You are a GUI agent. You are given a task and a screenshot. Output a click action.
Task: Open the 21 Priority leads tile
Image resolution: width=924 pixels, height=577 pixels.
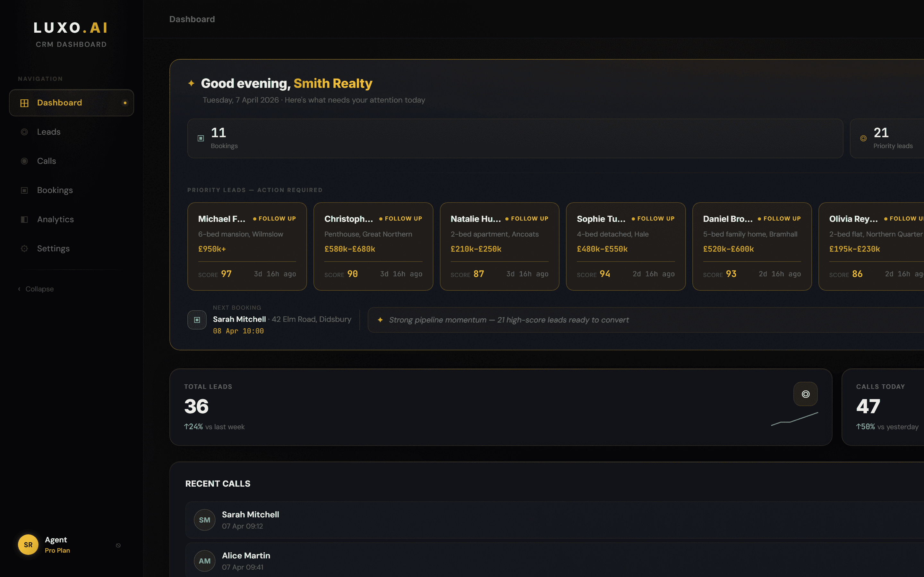click(x=886, y=138)
